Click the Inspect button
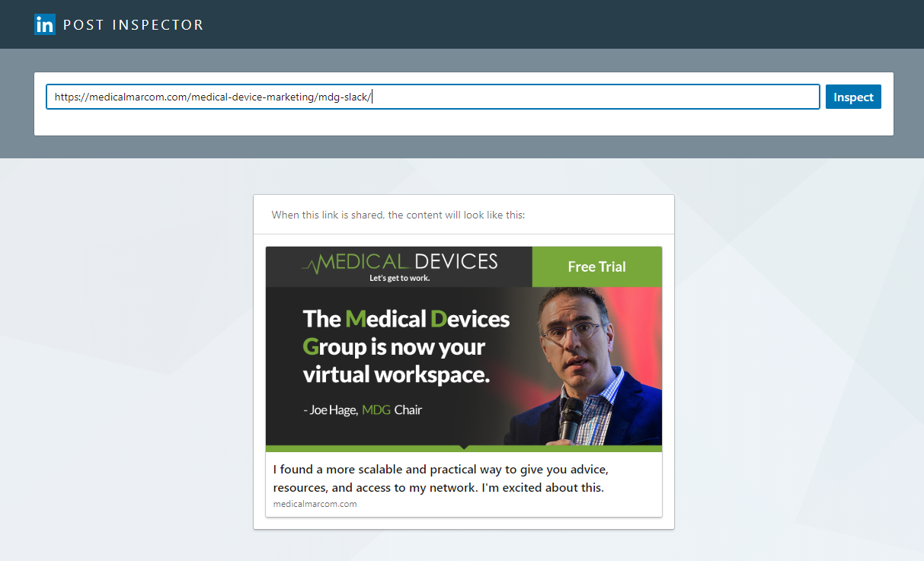The height and width of the screenshot is (561, 924). [853, 97]
